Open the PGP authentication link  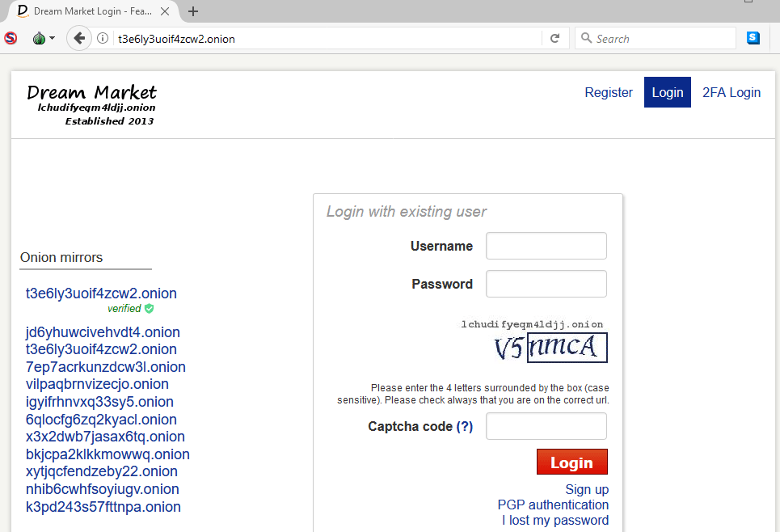click(553, 505)
